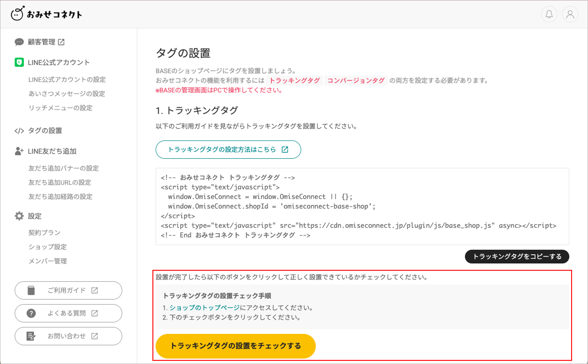Screen dimensions: 588x364
Task: Click the notification bell icon
Action: tap(549, 14)
